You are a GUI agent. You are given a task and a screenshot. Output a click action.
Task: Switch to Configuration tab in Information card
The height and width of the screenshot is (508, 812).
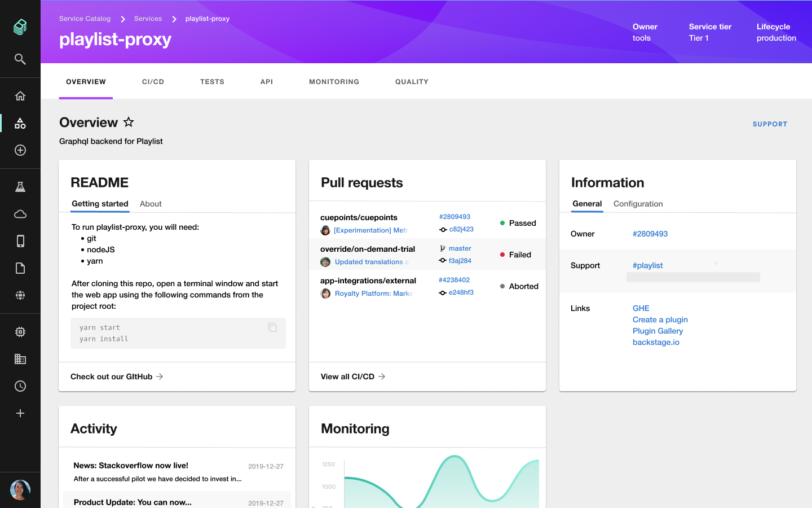[x=638, y=204]
